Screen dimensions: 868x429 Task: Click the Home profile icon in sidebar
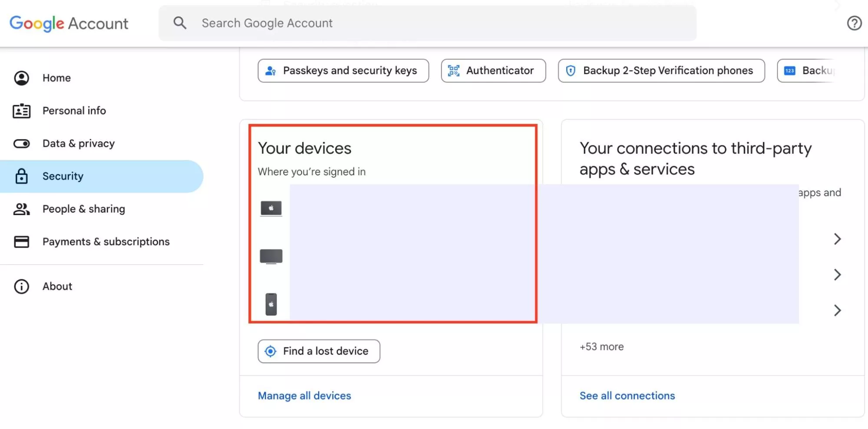pyautogui.click(x=21, y=78)
